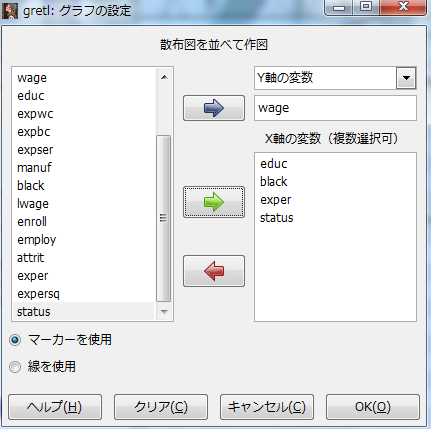Viewport: 431px width, 429px height.
Task: Click the wage Y-axis input field
Action: pos(335,108)
